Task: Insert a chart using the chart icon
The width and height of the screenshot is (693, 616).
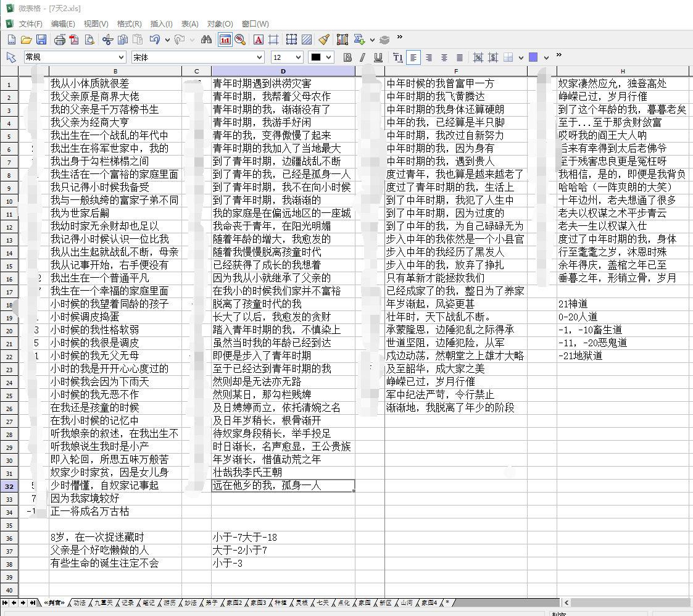Action: pos(342,40)
